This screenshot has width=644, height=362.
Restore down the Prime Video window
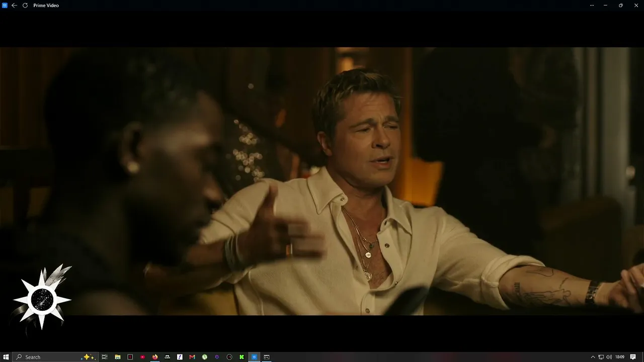620,6
